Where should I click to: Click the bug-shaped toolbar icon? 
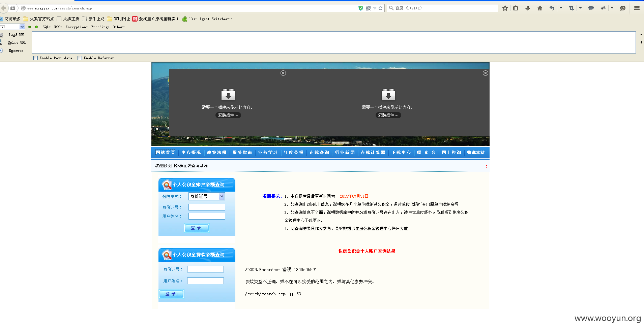pos(603,8)
